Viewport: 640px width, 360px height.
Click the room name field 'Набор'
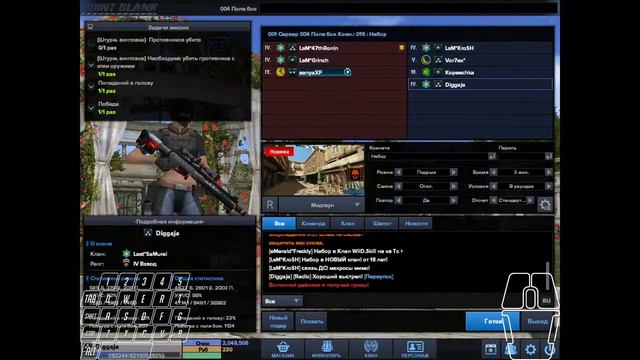(x=428, y=156)
